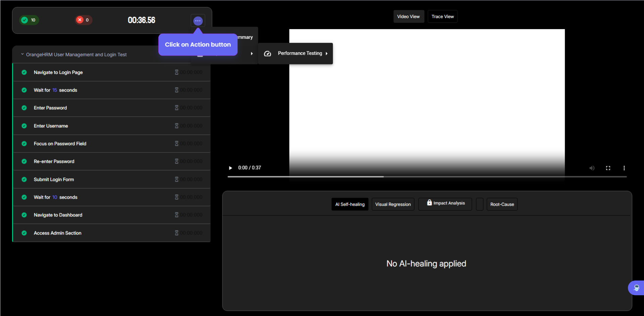Expand the Performance Testing submenu arrow
Viewport: 644px width, 316px height.
point(327,54)
